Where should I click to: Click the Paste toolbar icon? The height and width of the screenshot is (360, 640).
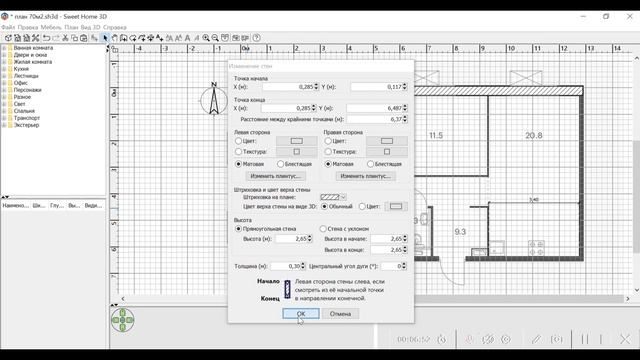(x=84, y=38)
